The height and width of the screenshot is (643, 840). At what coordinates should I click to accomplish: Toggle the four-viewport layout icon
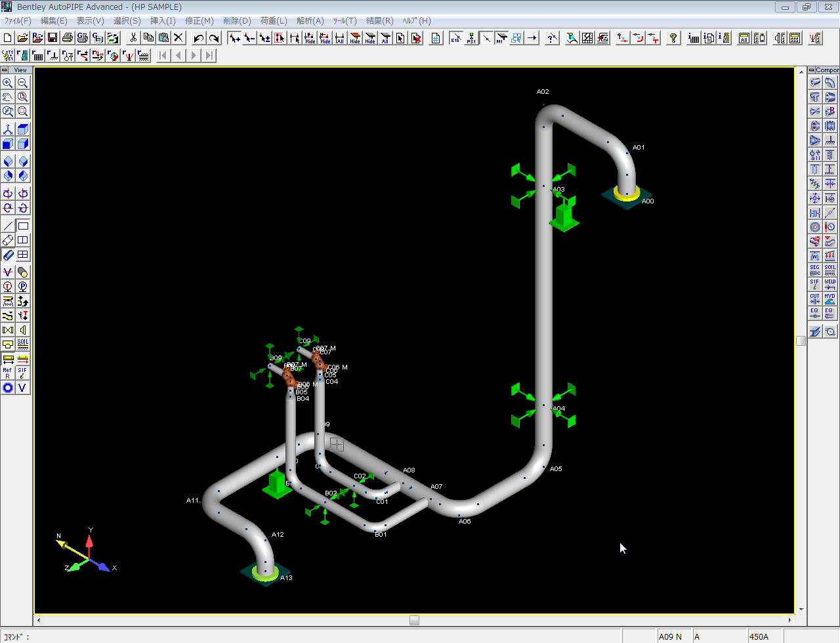coord(23,255)
